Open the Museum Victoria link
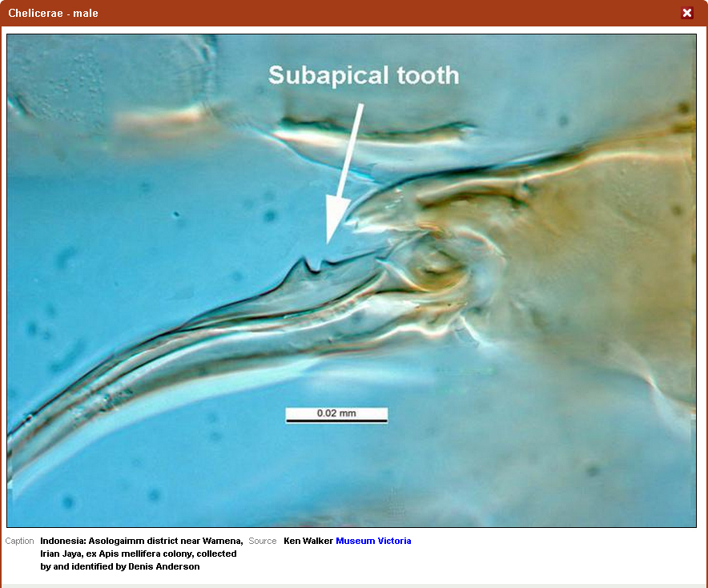Image resolution: width=708 pixels, height=588 pixels. [x=373, y=541]
